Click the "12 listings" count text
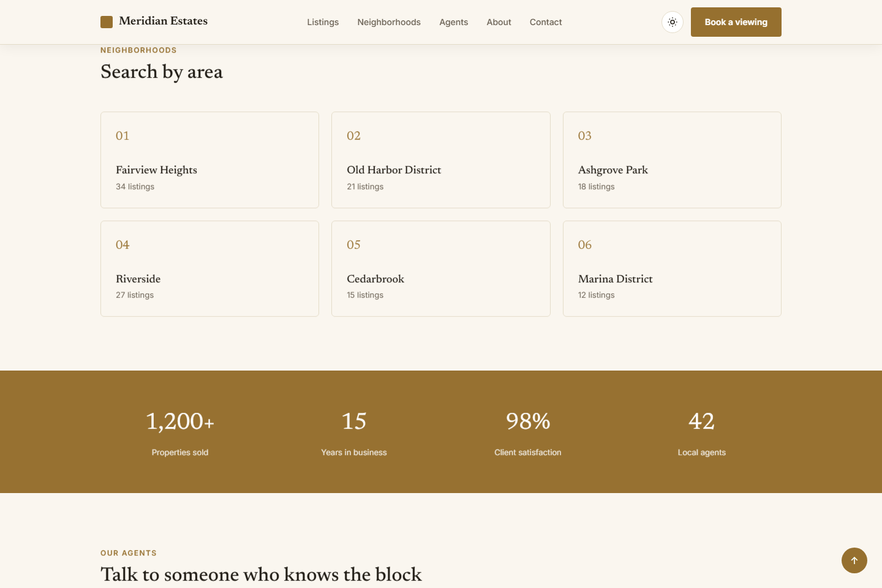This screenshot has height=588, width=882. pos(597,295)
